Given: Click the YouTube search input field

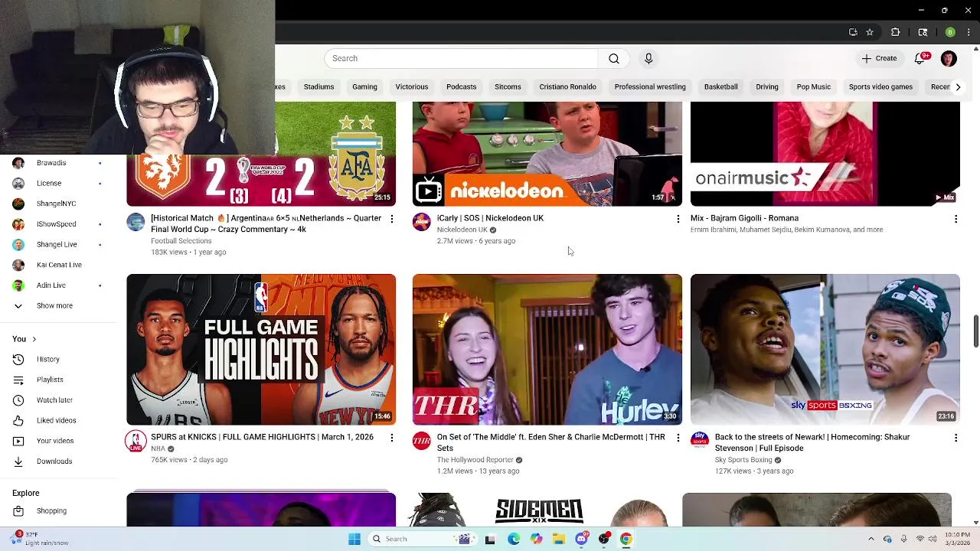Looking at the screenshot, I should 461,58.
